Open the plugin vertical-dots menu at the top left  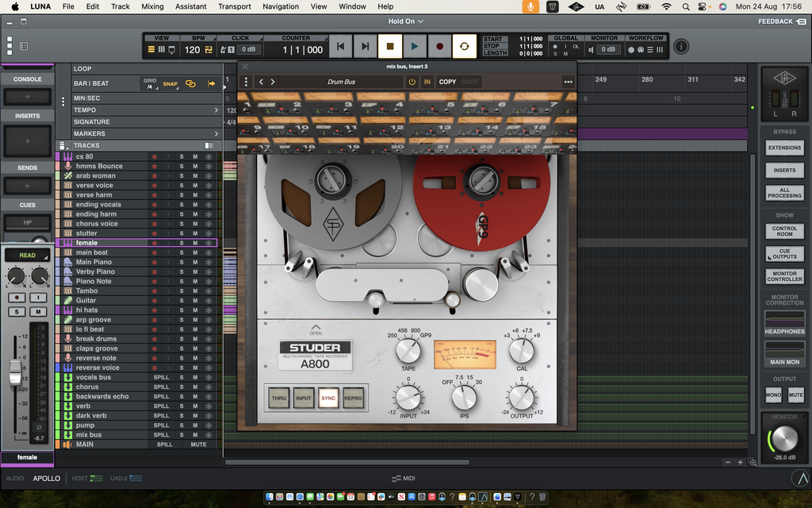[246, 82]
